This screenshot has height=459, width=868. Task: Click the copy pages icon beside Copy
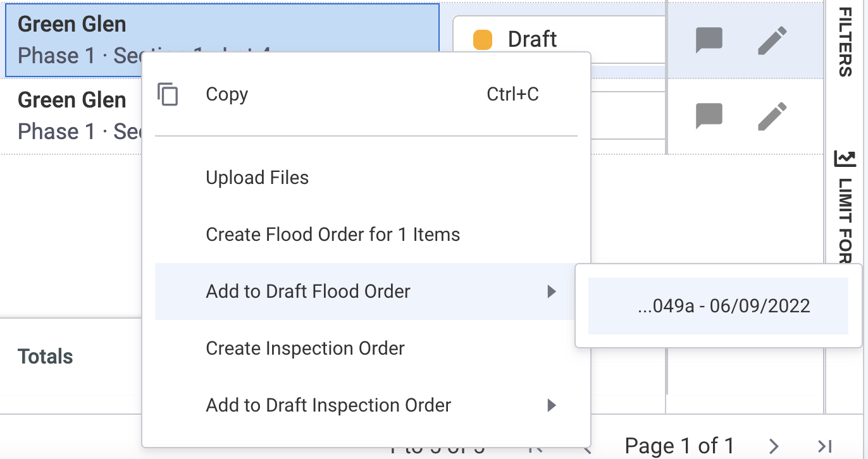(x=168, y=94)
